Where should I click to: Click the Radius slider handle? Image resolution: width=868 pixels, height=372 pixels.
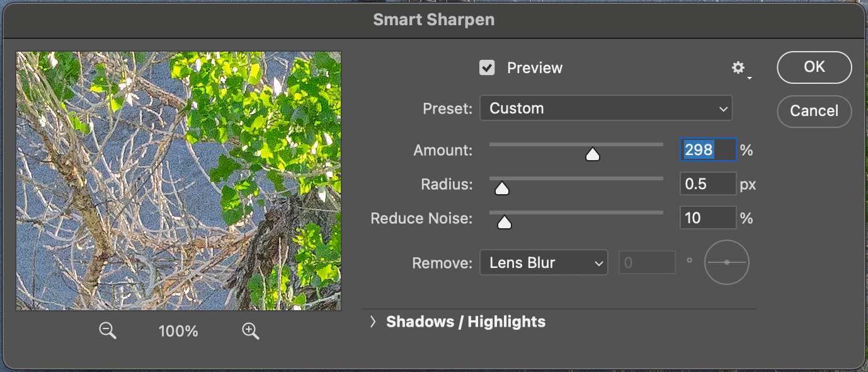click(x=501, y=187)
